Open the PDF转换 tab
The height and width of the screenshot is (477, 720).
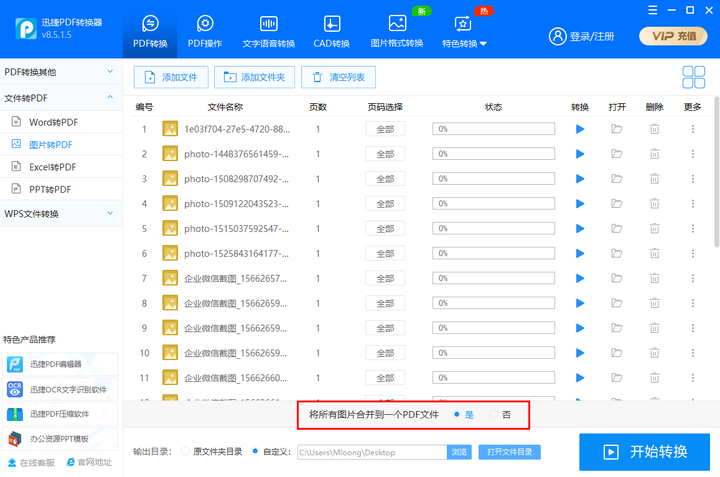(150, 31)
